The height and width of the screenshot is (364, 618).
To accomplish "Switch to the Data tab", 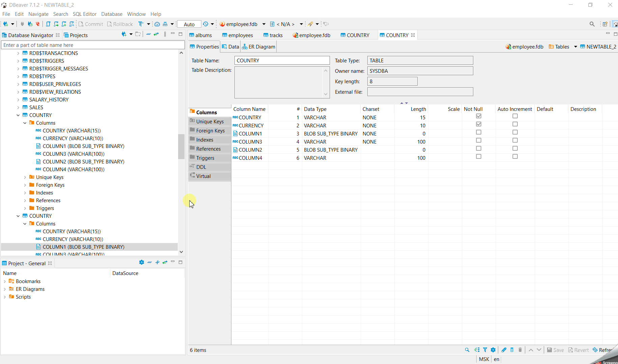I will coord(230,47).
